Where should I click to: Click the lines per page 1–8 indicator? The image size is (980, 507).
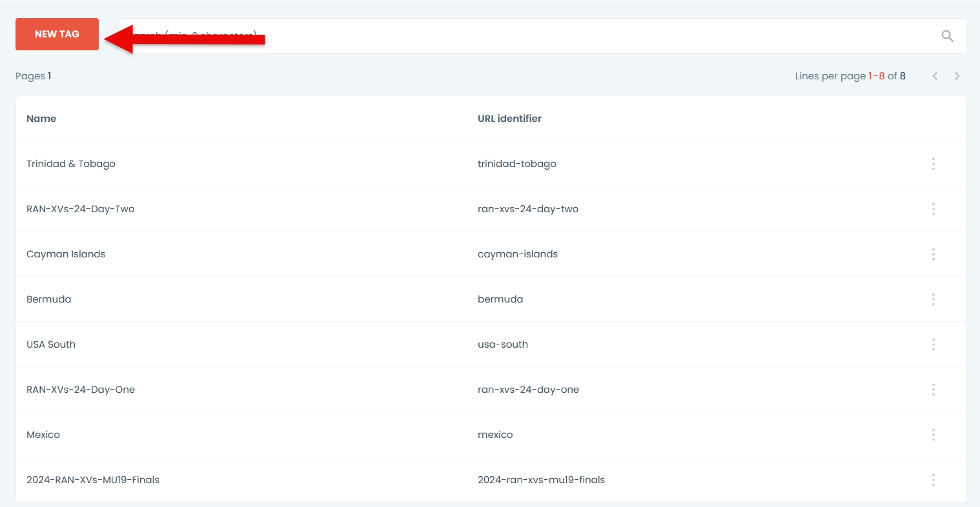[876, 76]
